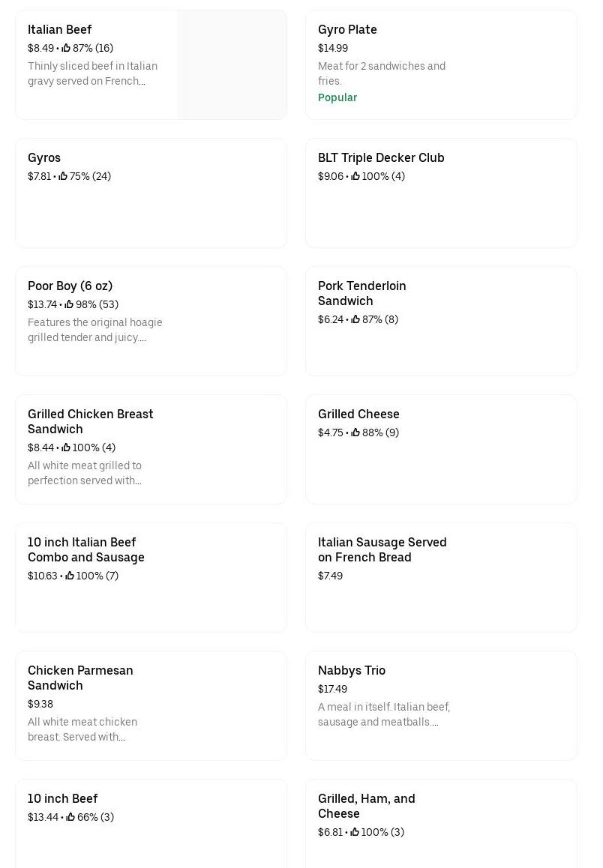Screen dimensions: 603x868
Task: Click the $7.81 Gyros price
Action: tap(39, 176)
